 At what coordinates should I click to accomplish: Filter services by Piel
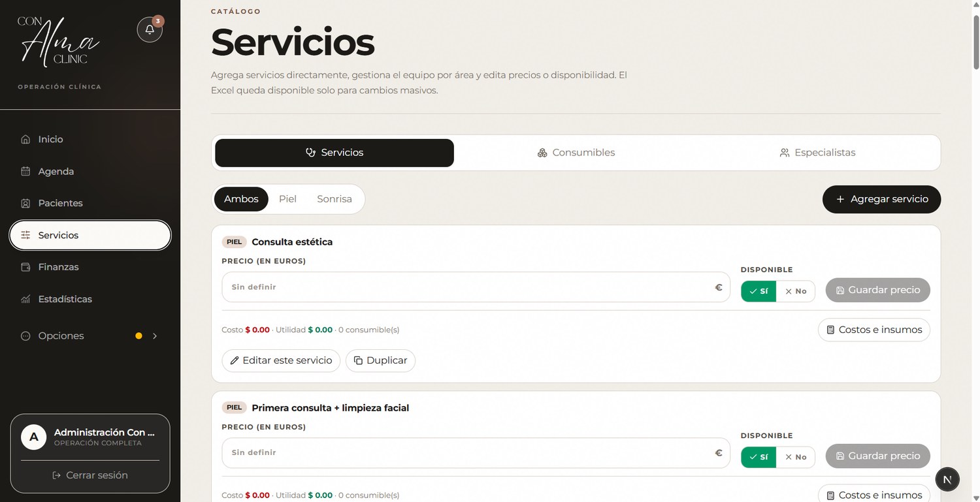287,199
